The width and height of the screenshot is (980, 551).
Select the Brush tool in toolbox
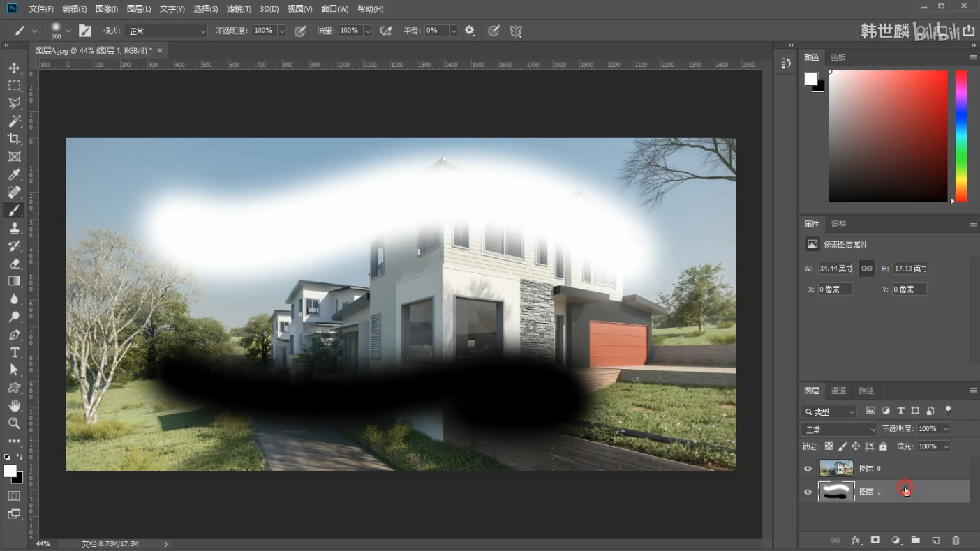[x=14, y=210]
